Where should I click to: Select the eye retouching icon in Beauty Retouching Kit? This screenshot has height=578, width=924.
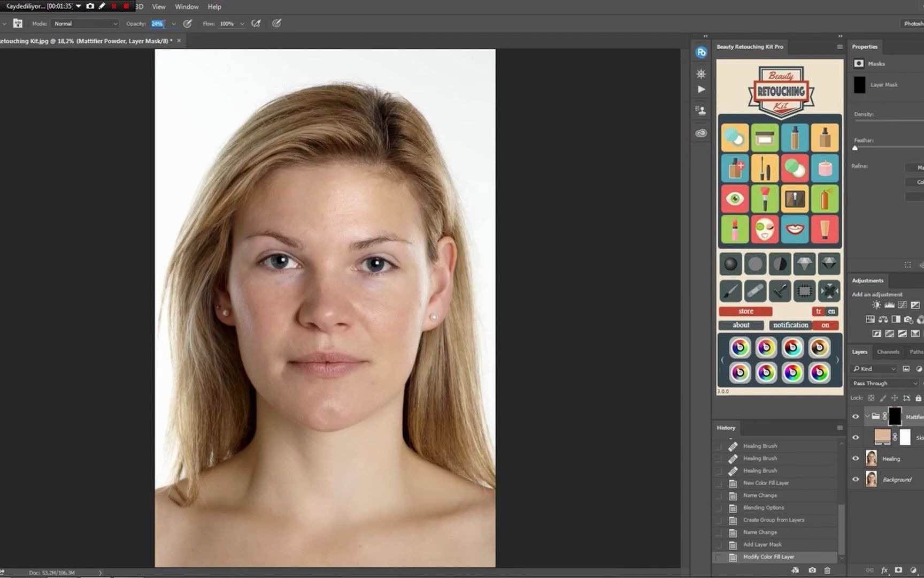click(x=734, y=199)
